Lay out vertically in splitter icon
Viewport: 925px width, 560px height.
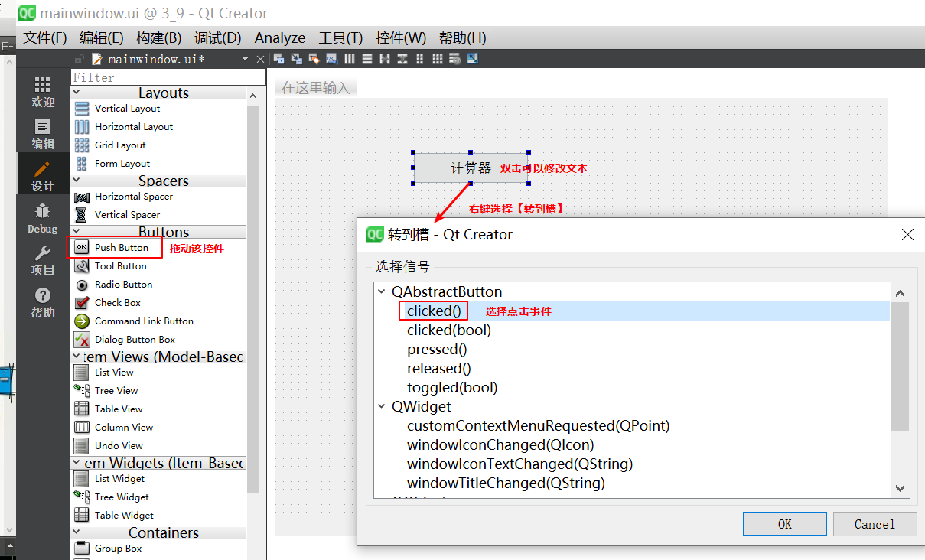click(402, 59)
